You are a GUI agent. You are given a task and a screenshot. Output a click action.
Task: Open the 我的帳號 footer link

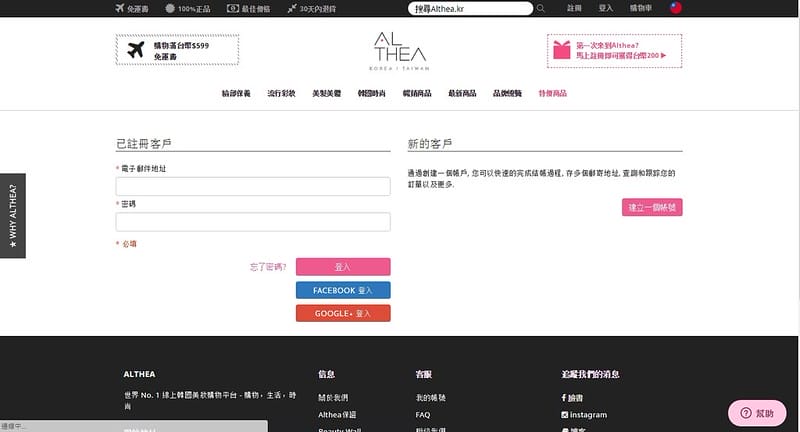[431, 397]
